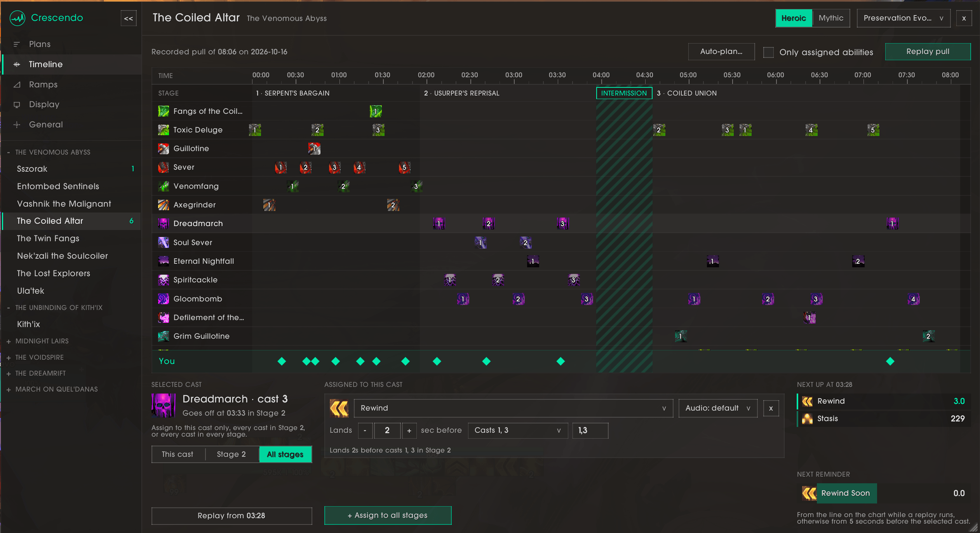Choose Stage 2 assignment scope
The height and width of the screenshot is (533, 980).
[232, 454]
